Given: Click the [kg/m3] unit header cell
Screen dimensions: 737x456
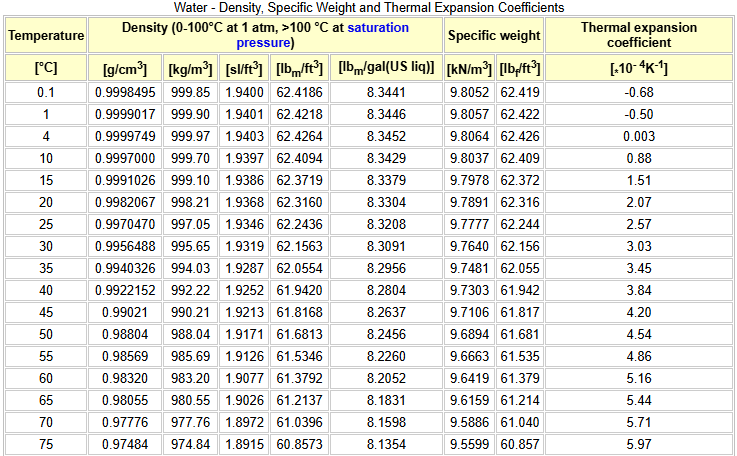Looking at the screenshot, I should point(189,68).
